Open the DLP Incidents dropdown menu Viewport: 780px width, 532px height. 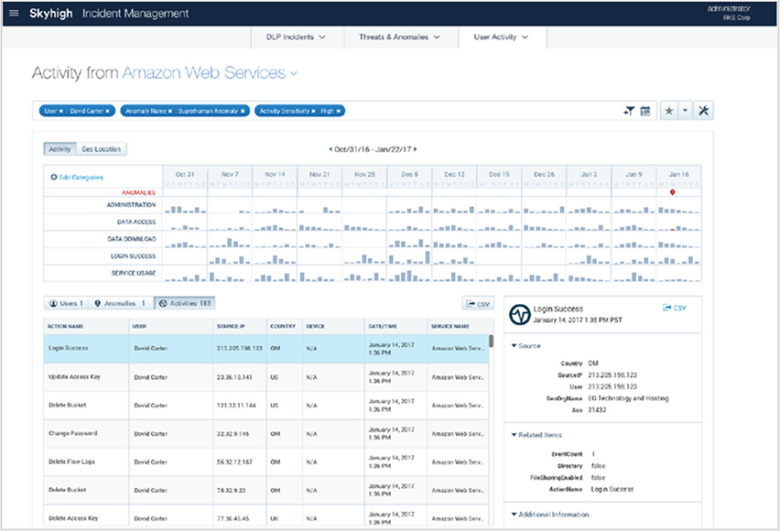296,37
